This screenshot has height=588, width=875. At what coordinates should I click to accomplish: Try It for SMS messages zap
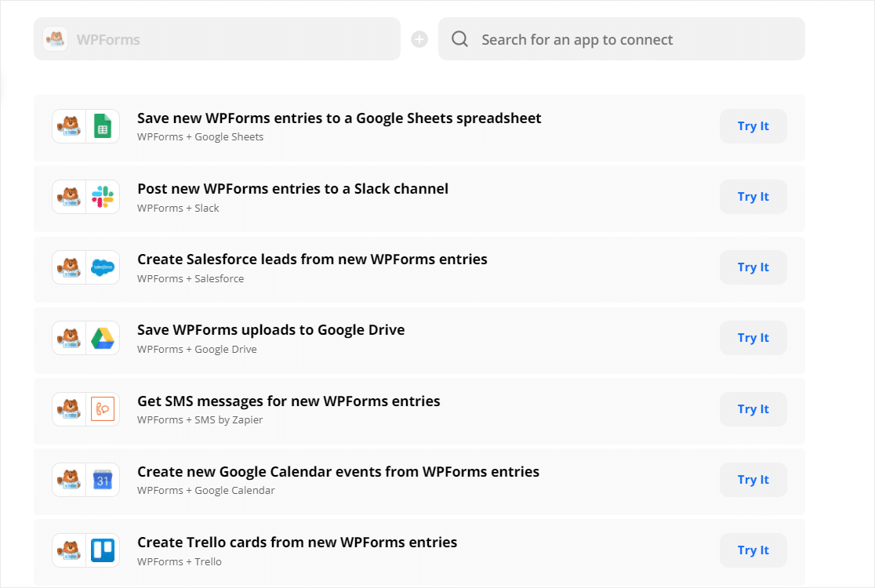pos(753,409)
